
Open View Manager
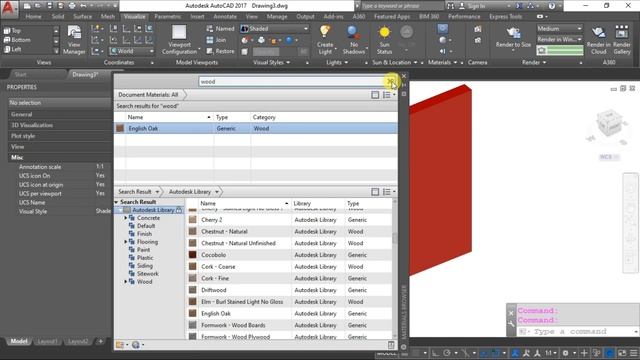coord(74,40)
